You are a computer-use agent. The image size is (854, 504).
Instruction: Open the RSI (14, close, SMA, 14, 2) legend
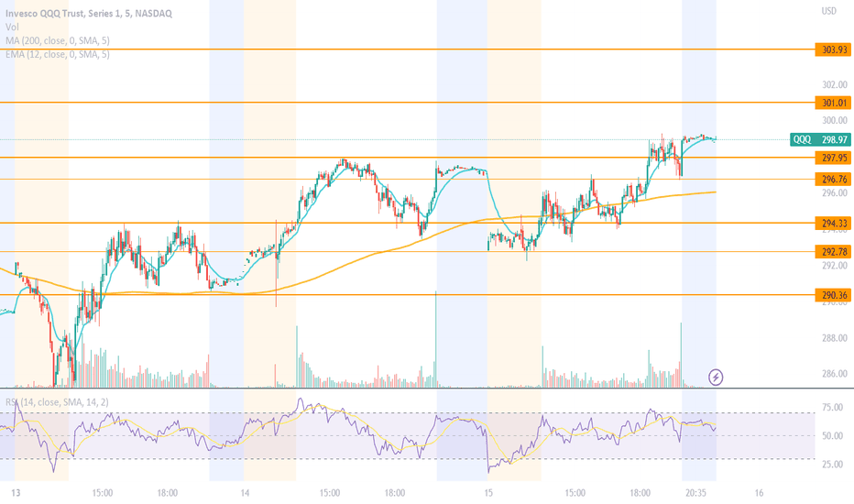(x=57, y=402)
